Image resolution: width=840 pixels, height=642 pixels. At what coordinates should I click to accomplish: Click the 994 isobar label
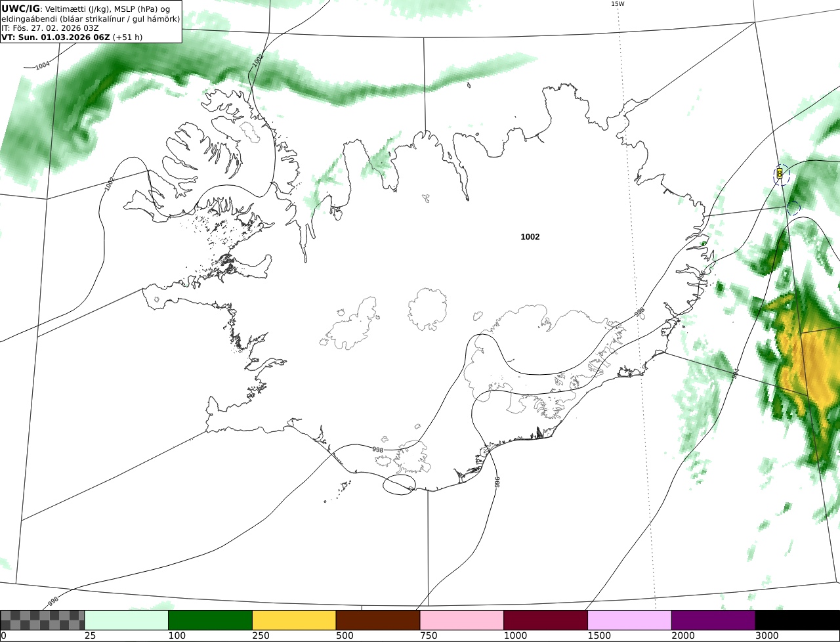[736, 374]
